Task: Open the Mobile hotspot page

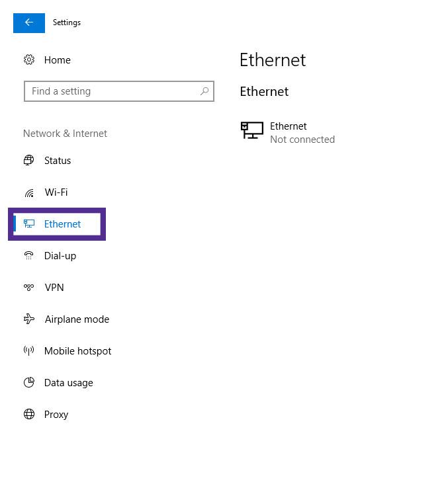Action: click(x=77, y=350)
